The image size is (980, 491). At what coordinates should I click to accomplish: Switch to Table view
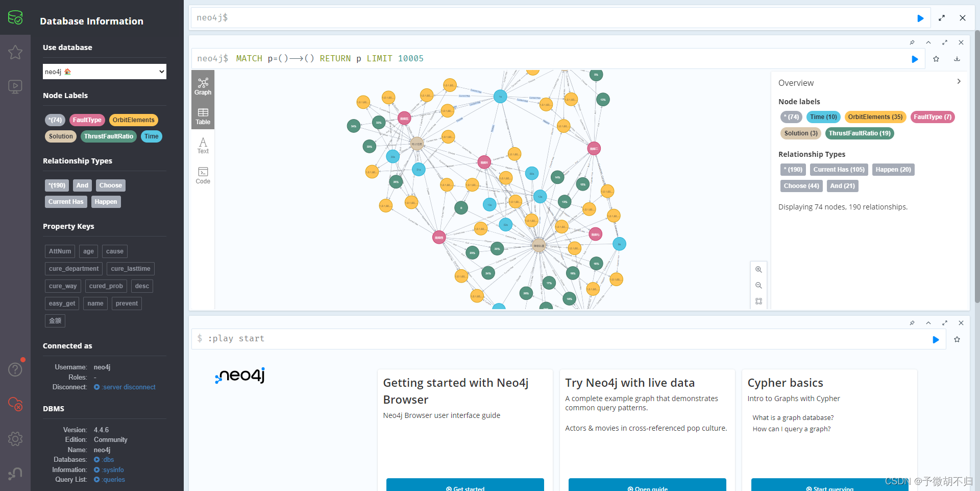click(203, 116)
